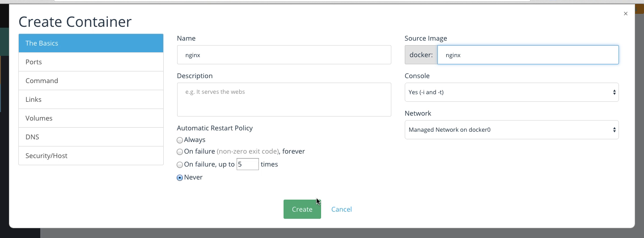Go to the Volumes tab
This screenshot has height=238, width=644.
(x=91, y=118)
